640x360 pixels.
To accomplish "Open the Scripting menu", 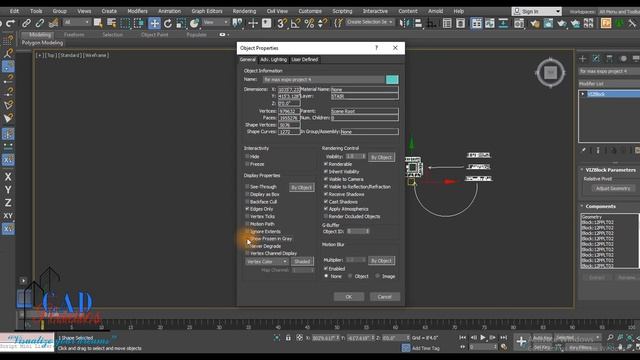I will click(342, 11).
